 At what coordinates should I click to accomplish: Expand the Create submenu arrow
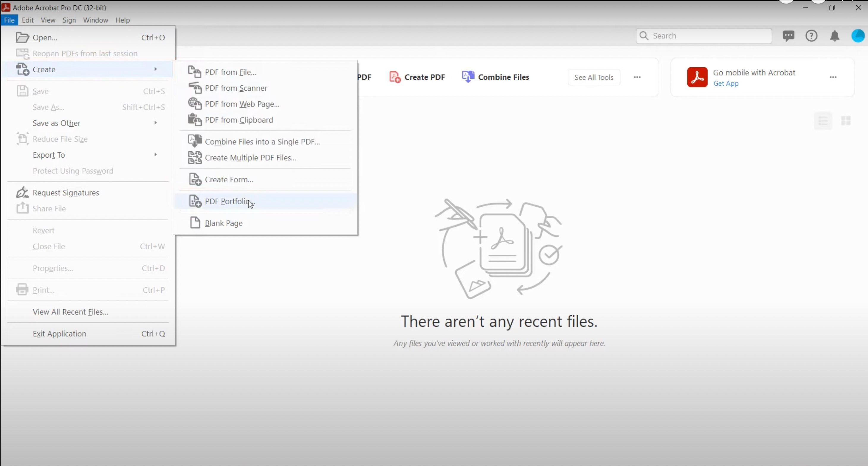(x=155, y=69)
